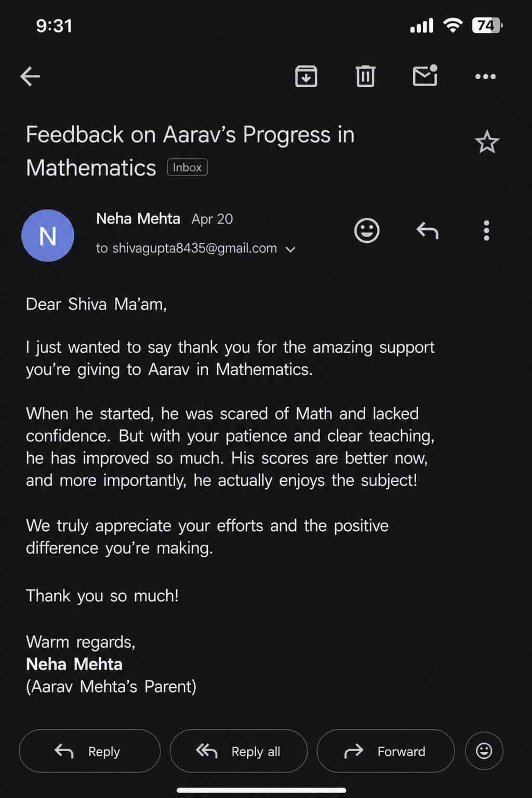Star the Feedback on Aarav's Progress email
Image resolution: width=532 pixels, height=798 pixels.
click(x=487, y=142)
